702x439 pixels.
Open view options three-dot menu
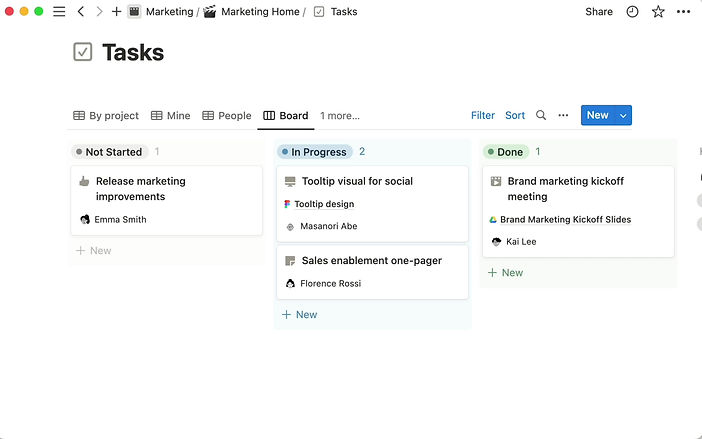563,116
